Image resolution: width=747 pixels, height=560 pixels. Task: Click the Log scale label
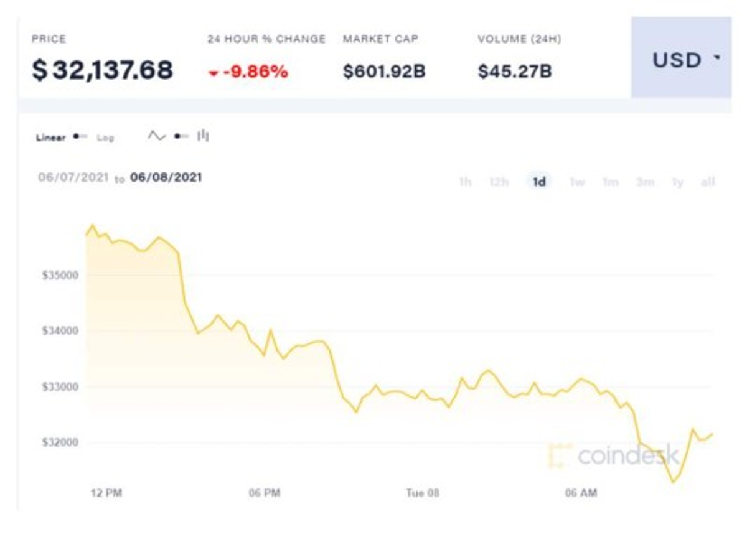coord(105,138)
